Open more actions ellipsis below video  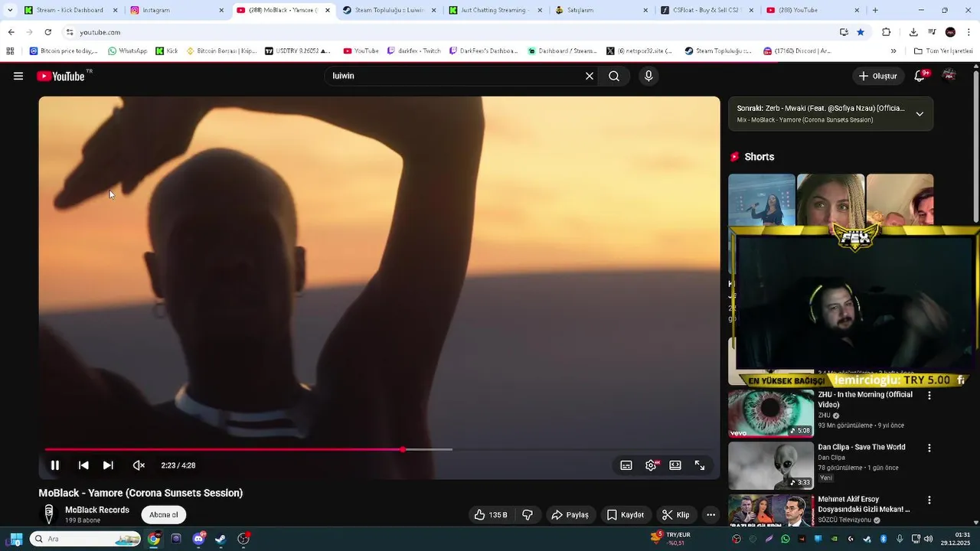coord(710,515)
